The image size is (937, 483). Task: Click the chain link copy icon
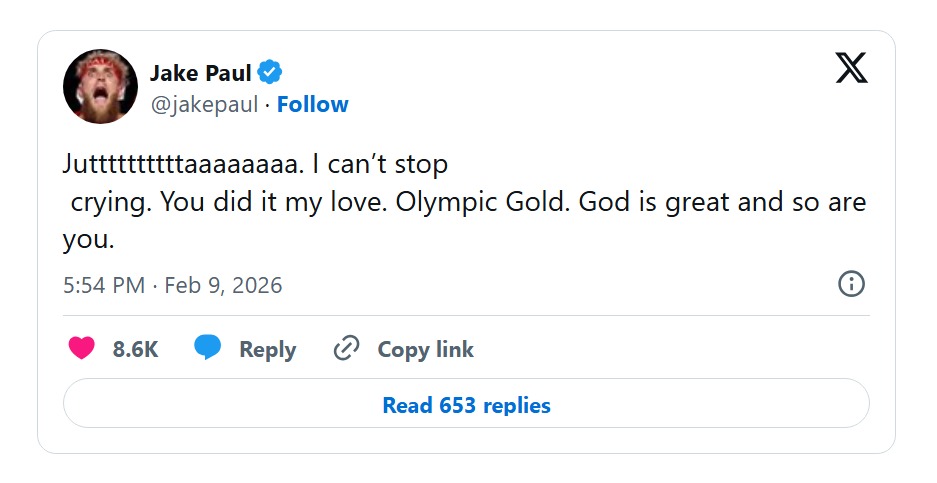click(346, 349)
